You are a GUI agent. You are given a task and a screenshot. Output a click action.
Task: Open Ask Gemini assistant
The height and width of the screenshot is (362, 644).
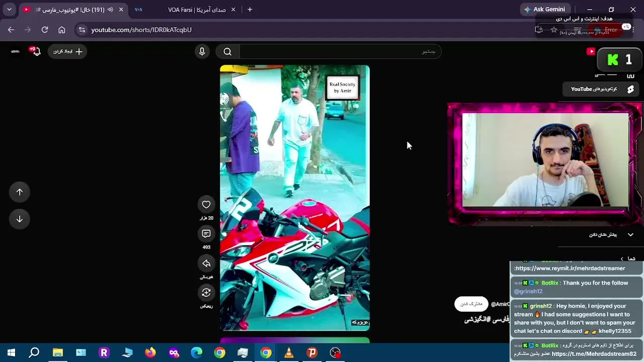[544, 10]
